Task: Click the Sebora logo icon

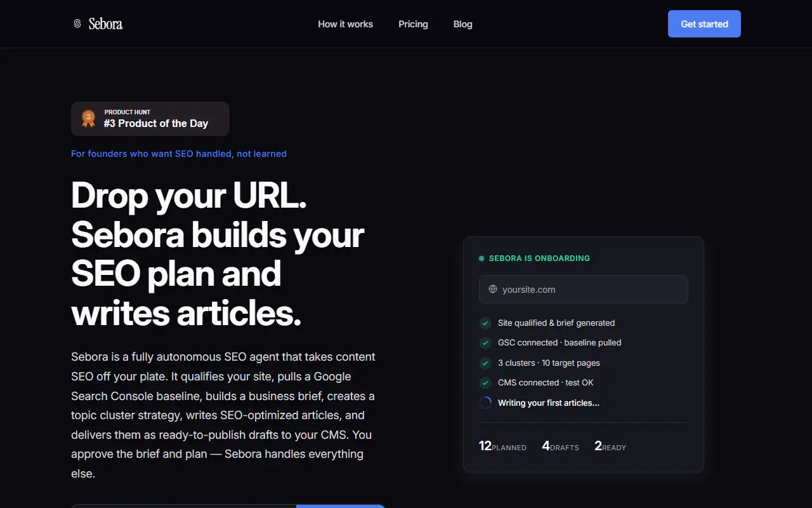Action: click(77, 24)
